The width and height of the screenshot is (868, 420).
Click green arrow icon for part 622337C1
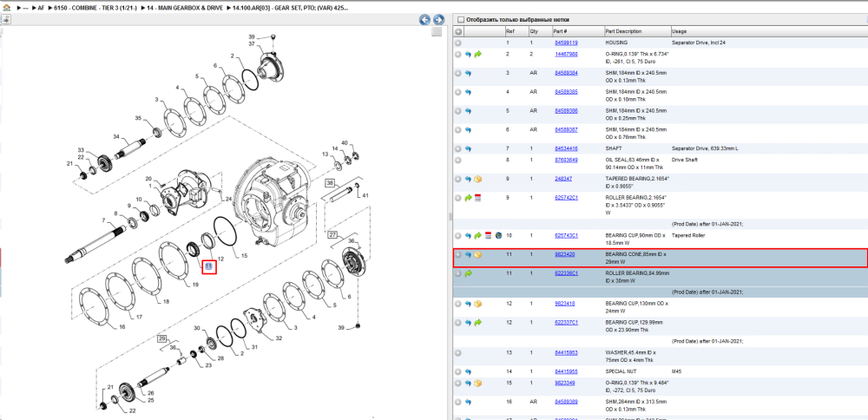coord(477,322)
